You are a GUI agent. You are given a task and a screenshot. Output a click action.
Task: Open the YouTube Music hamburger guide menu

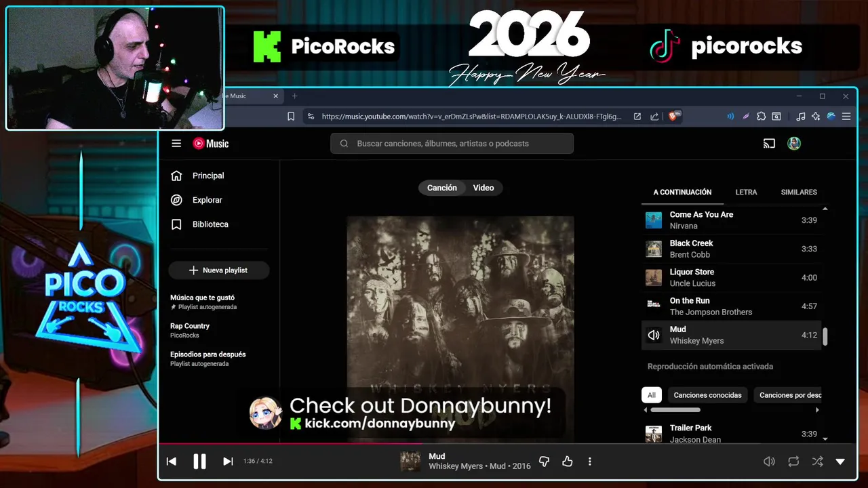click(x=176, y=144)
